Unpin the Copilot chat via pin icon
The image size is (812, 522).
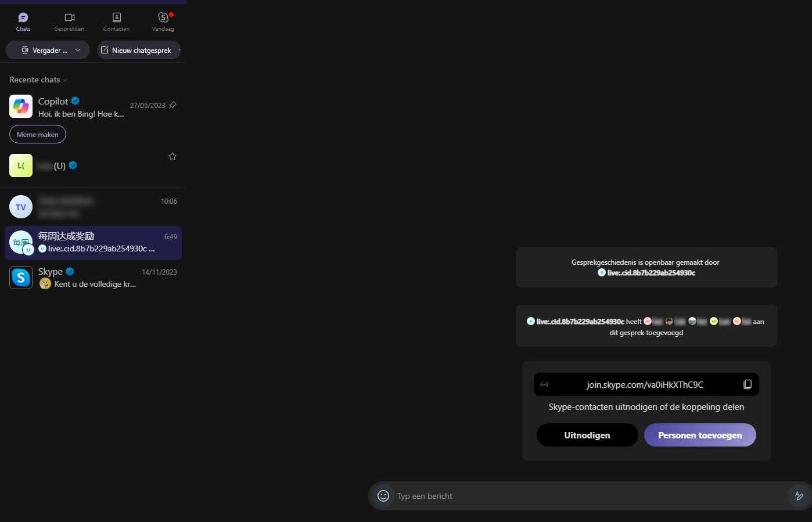click(x=173, y=105)
